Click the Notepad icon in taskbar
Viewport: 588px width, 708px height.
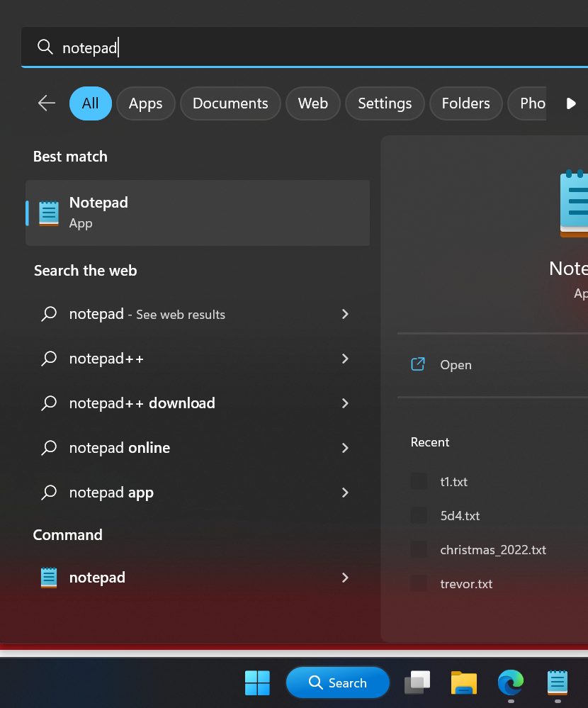558,683
